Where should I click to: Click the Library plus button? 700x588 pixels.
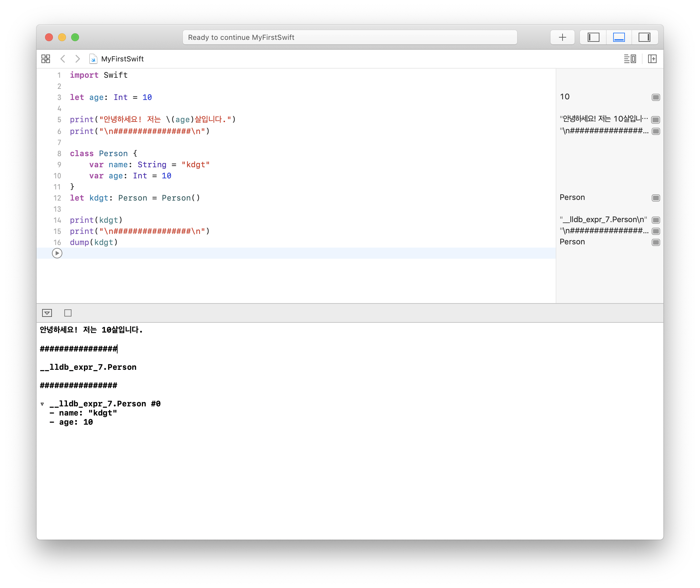pyautogui.click(x=562, y=37)
